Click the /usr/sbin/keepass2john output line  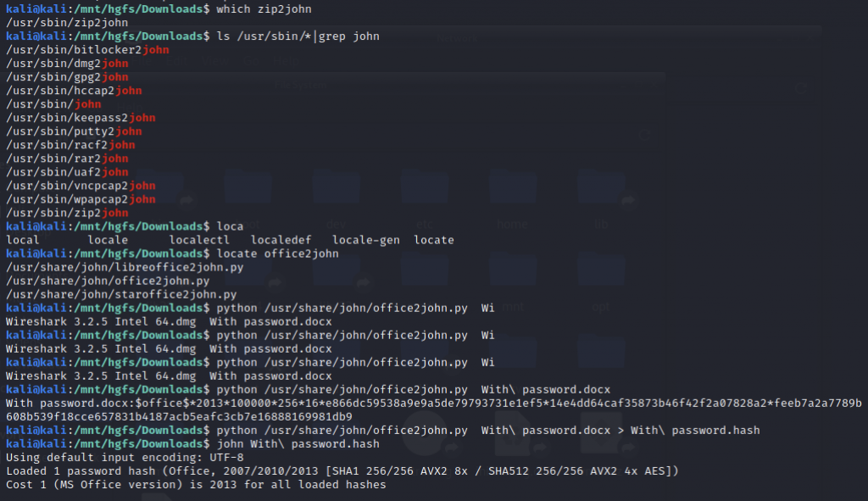tap(81, 118)
